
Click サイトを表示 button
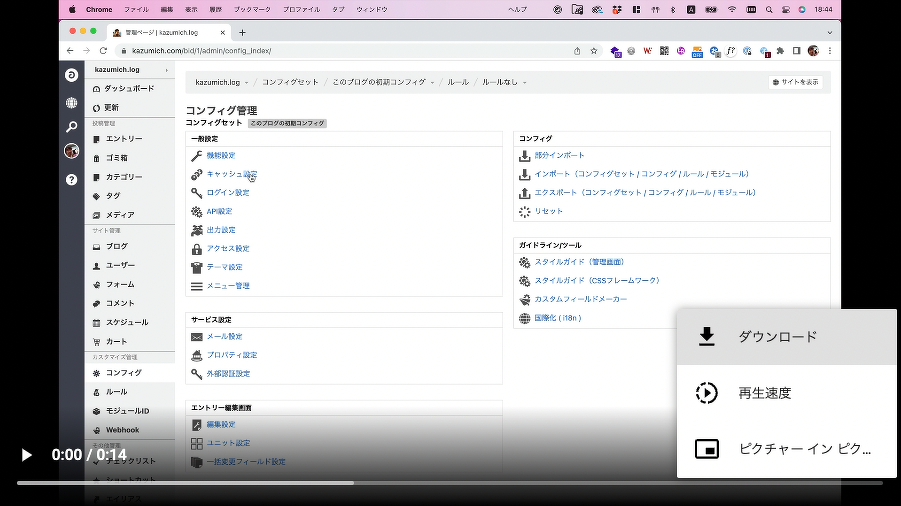[x=795, y=82]
